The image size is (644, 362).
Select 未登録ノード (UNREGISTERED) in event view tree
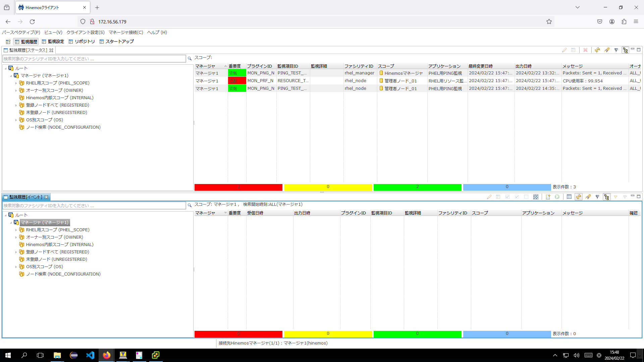click(x=56, y=259)
